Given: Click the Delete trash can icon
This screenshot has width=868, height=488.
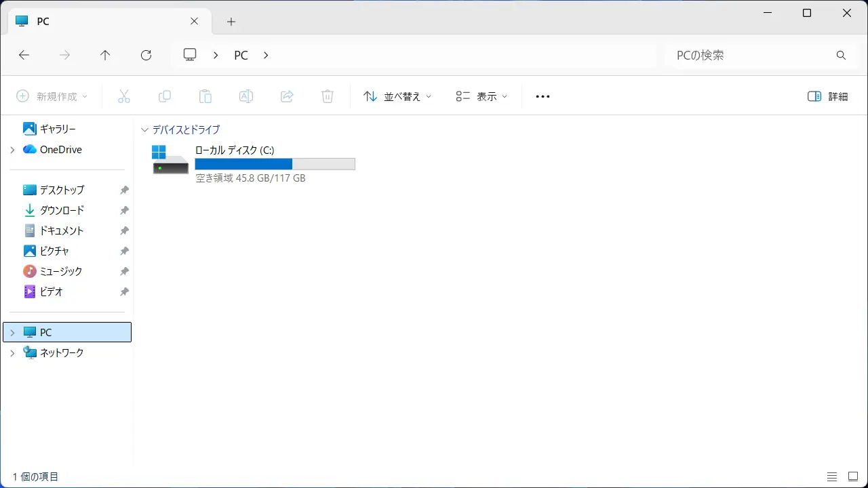Looking at the screenshot, I should coord(328,96).
